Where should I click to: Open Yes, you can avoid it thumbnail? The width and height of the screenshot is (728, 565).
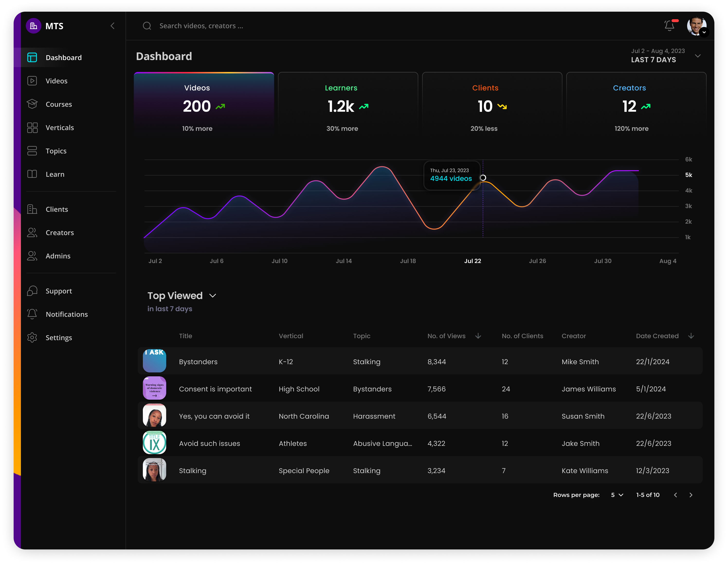154,415
